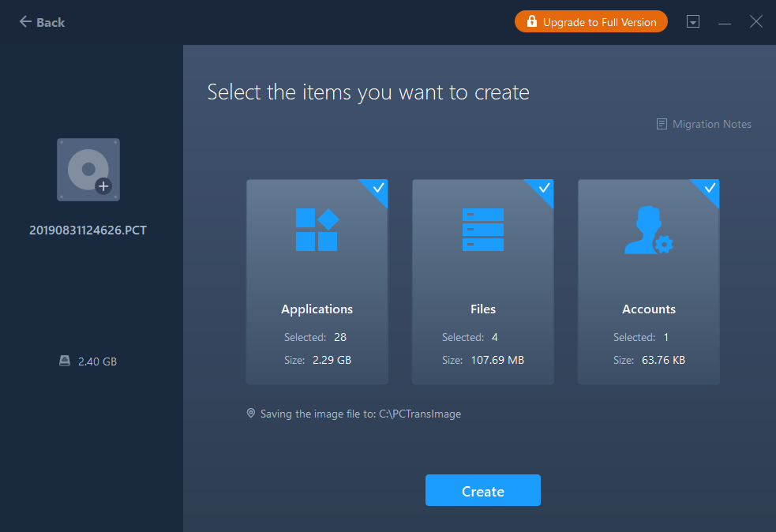Uncheck the Applications card checkmark

click(378, 188)
